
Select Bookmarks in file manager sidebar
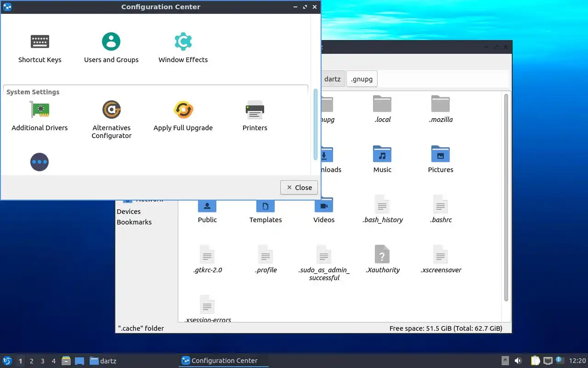point(134,222)
